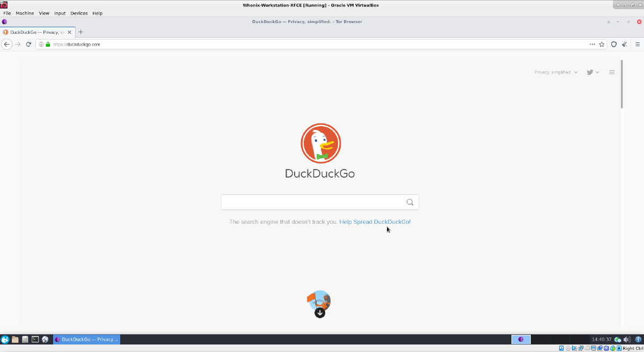This screenshot has height=352, width=644.
Task: Open the green padlock connection info
Action: (48, 45)
